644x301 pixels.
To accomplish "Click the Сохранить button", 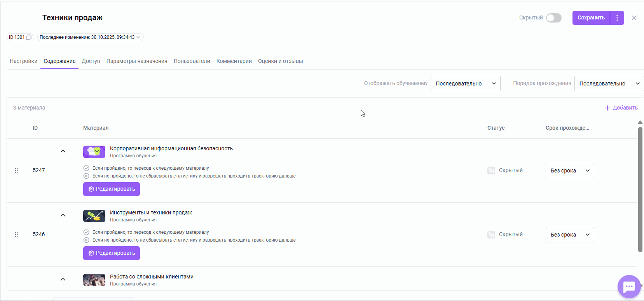I will pyautogui.click(x=591, y=18).
